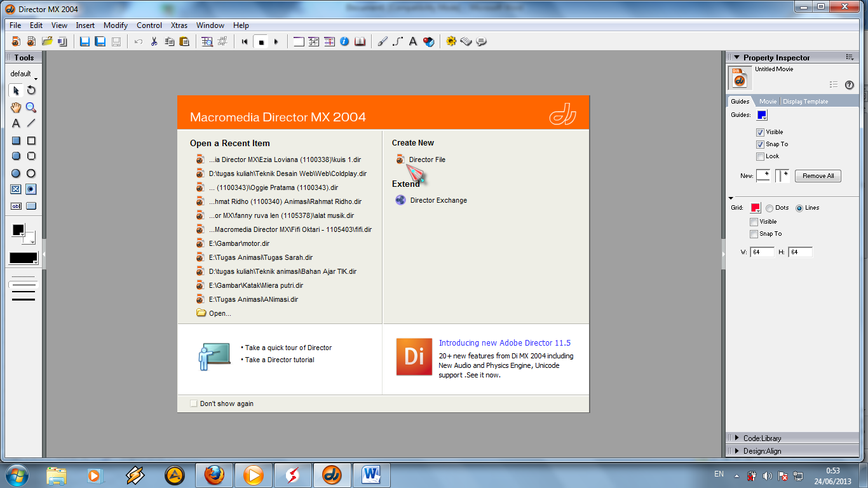This screenshot has height=488, width=868.
Task: Click the Copy icon on the toolbar
Action: pos(168,41)
